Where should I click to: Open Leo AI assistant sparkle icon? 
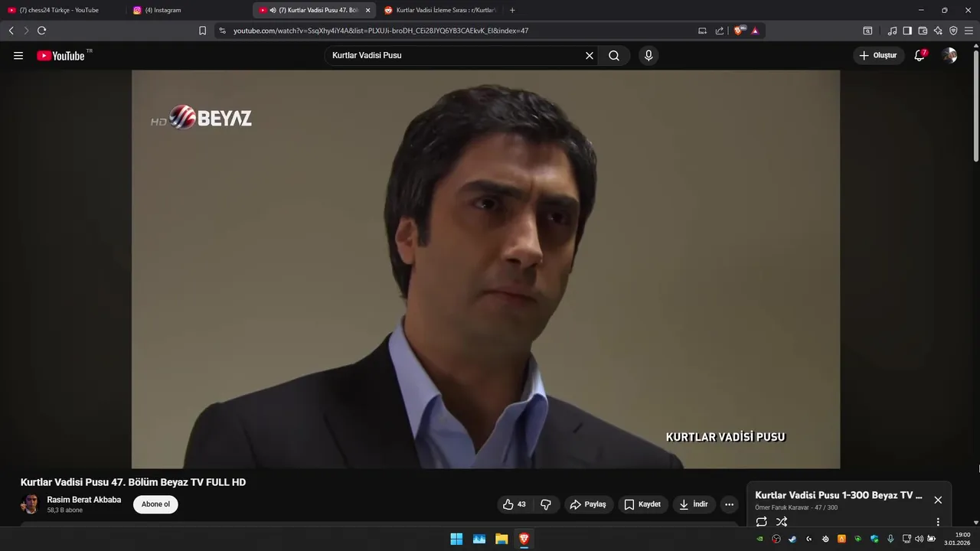938,31
